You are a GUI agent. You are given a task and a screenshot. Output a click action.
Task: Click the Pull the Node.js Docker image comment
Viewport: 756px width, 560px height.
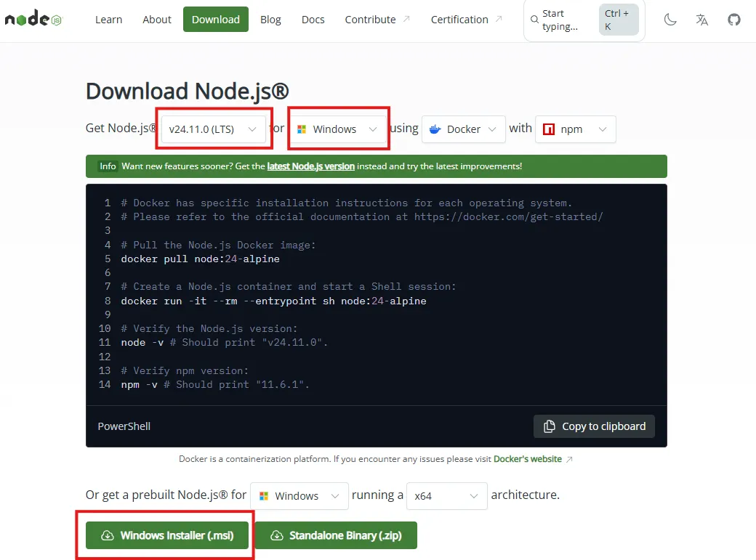click(218, 245)
